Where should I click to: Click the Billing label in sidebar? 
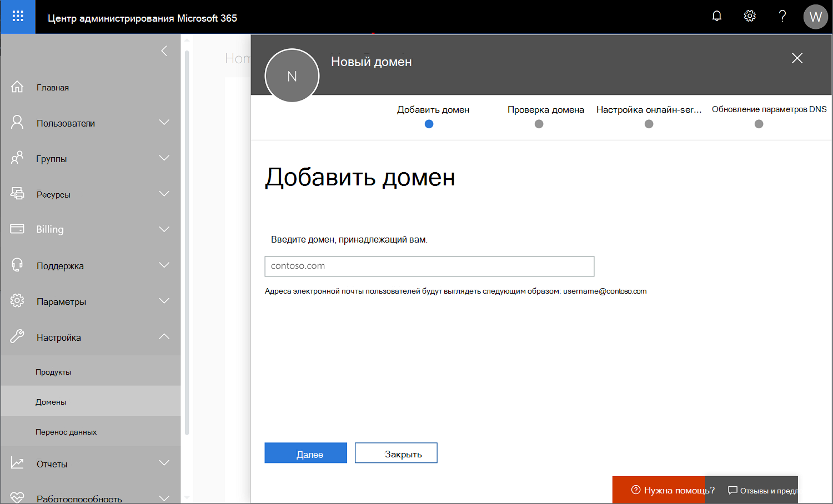(x=50, y=229)
